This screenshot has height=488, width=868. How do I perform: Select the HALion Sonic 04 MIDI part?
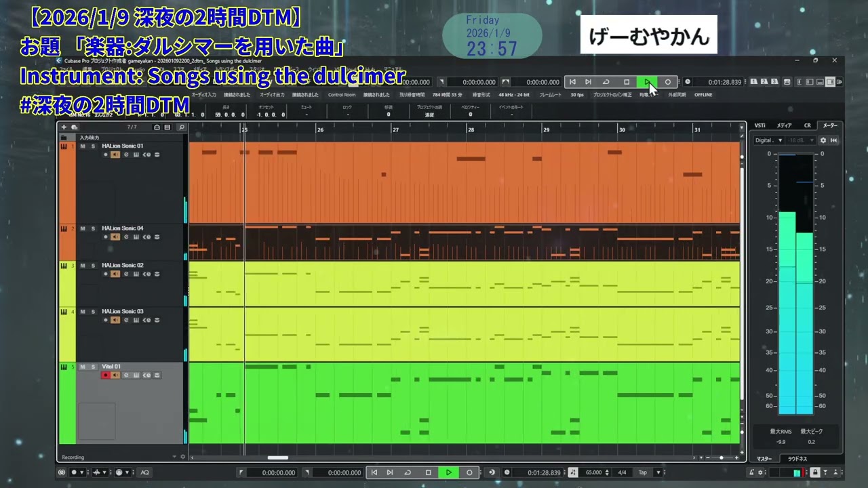click(464, 243)
